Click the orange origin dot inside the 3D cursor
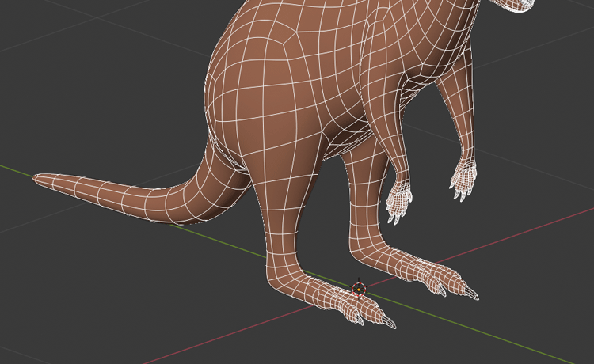 (x=359, y=290)
